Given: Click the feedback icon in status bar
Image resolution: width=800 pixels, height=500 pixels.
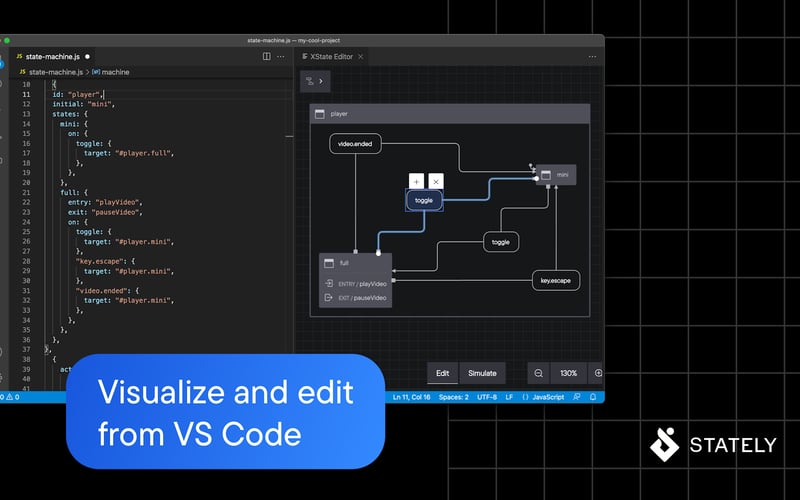Looking at the screenshot, I should point(577,397).
